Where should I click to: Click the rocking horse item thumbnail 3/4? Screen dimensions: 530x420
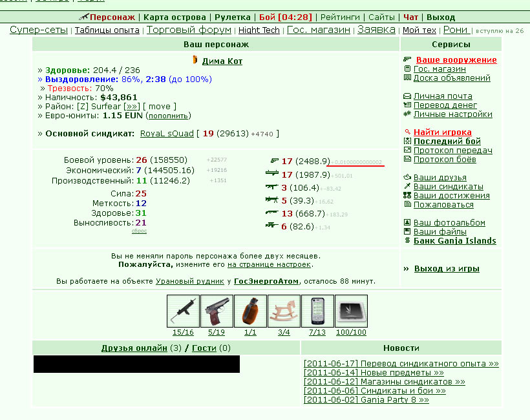tap(284, 311)
